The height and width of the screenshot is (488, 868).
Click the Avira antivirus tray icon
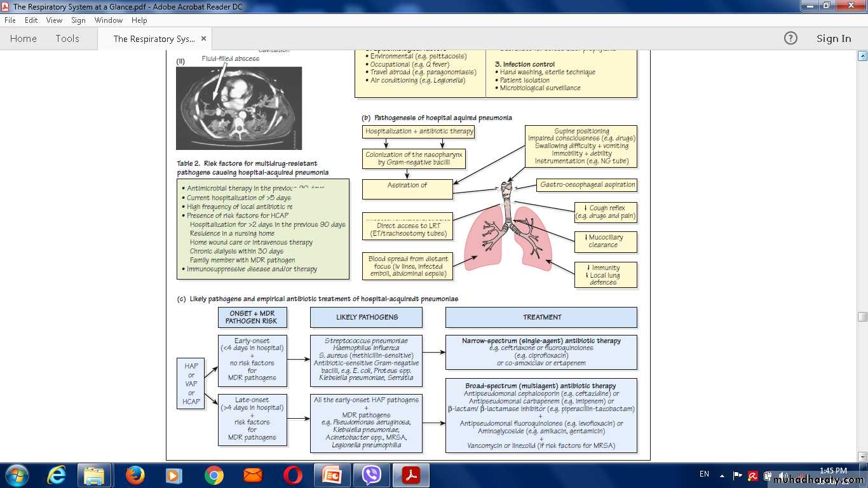[753, 475]
